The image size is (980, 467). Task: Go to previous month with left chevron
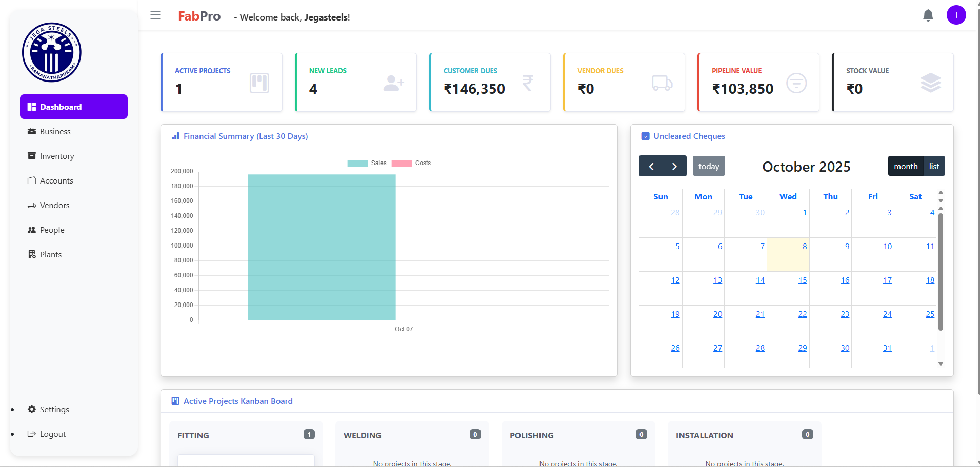(x=651, y=166)
